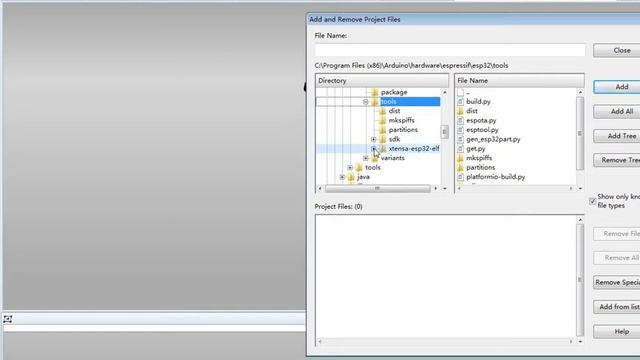Click the build.py file icon
Image resolution: width=640 pixels, height=360 pixels.
click(x=460, y=102)
